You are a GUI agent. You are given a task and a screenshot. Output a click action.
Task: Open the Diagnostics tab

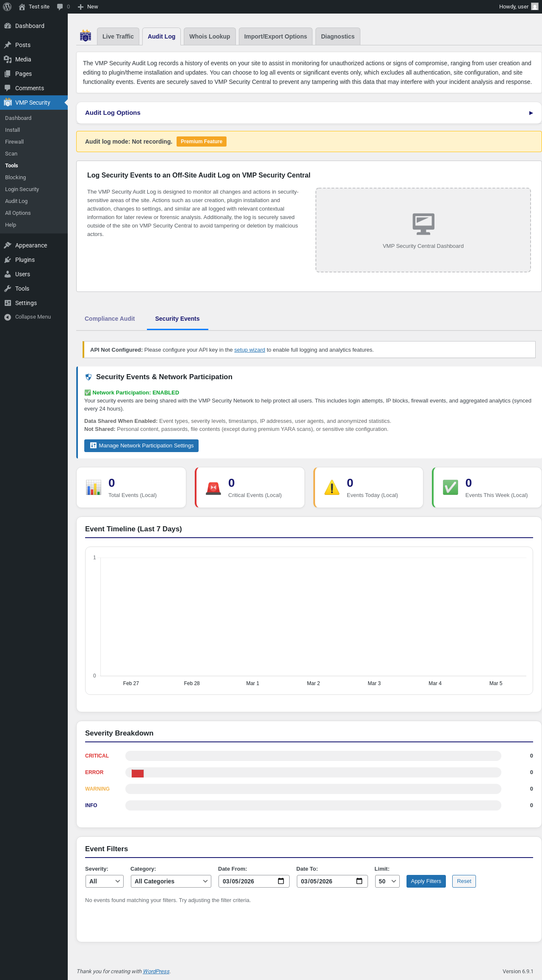[338, 36]
